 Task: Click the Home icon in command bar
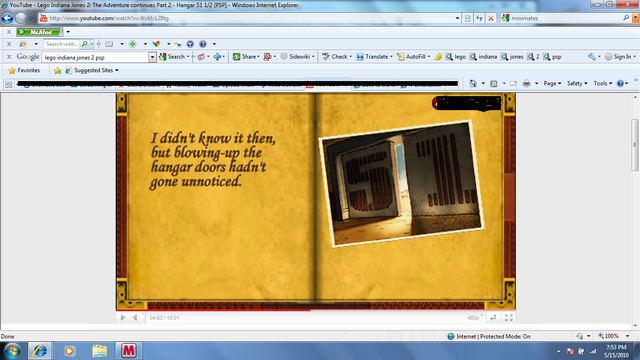point(473,83)
